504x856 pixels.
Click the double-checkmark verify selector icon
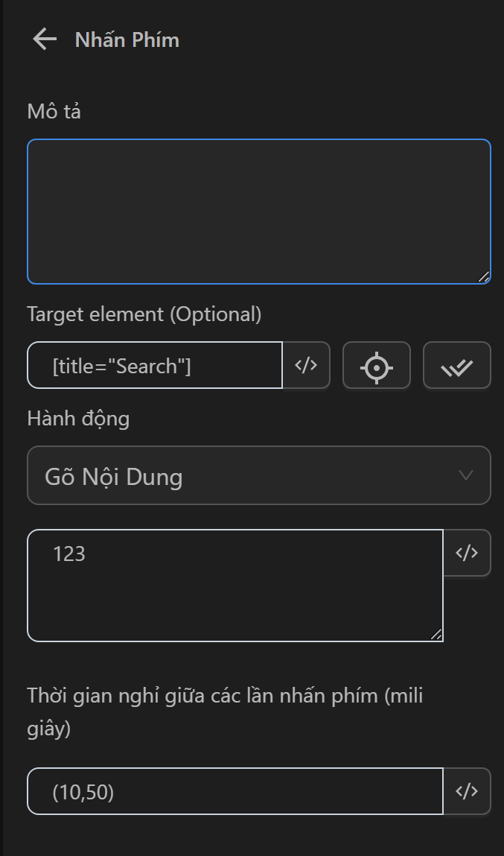[x=456, y=366]
